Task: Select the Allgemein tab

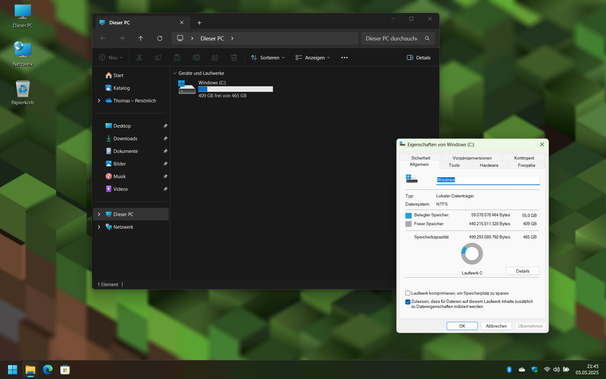Action: [x=419, y=165]
